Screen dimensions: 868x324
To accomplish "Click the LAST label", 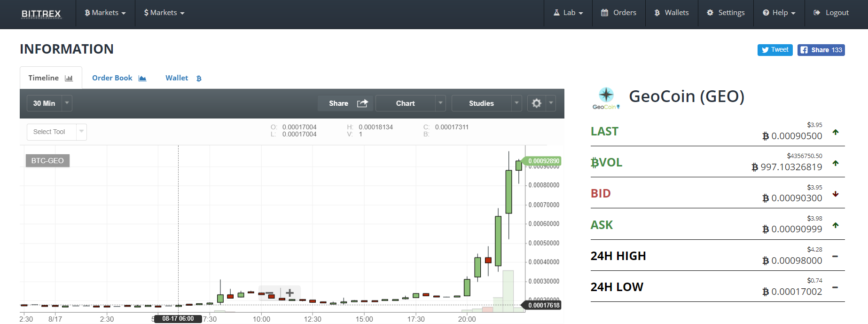I will coord(604,131).
